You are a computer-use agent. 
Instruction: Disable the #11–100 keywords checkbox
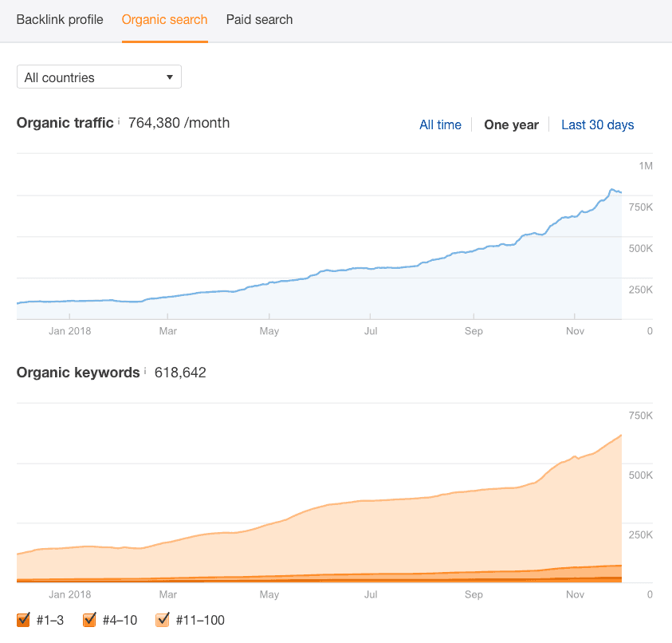163,619
